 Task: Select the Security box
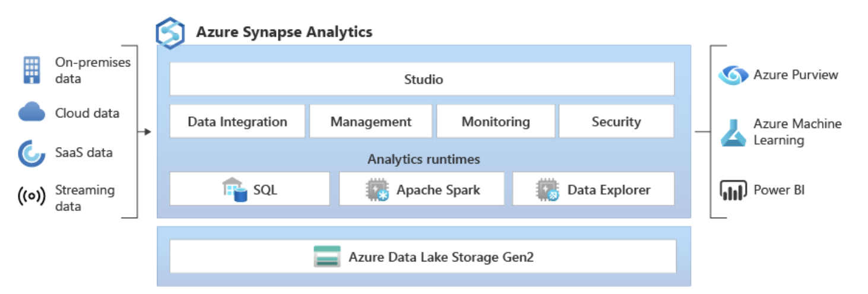pos(616,122)
